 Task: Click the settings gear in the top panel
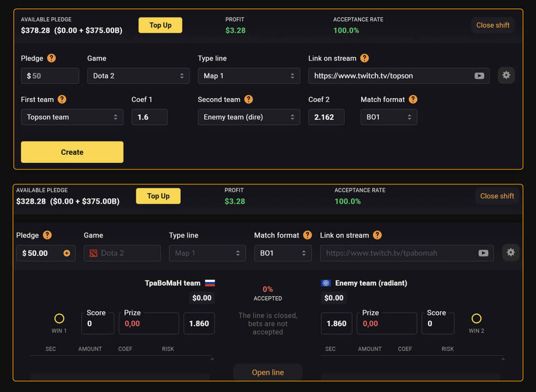pos(506,75)
